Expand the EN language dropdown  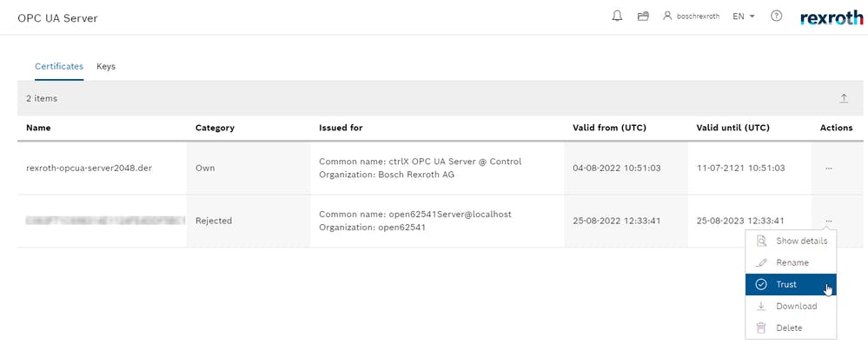coord(744,17)
